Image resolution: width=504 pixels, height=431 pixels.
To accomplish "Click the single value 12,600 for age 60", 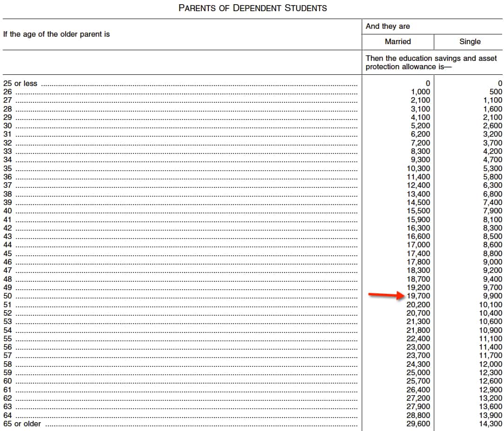I will (491, 381).
